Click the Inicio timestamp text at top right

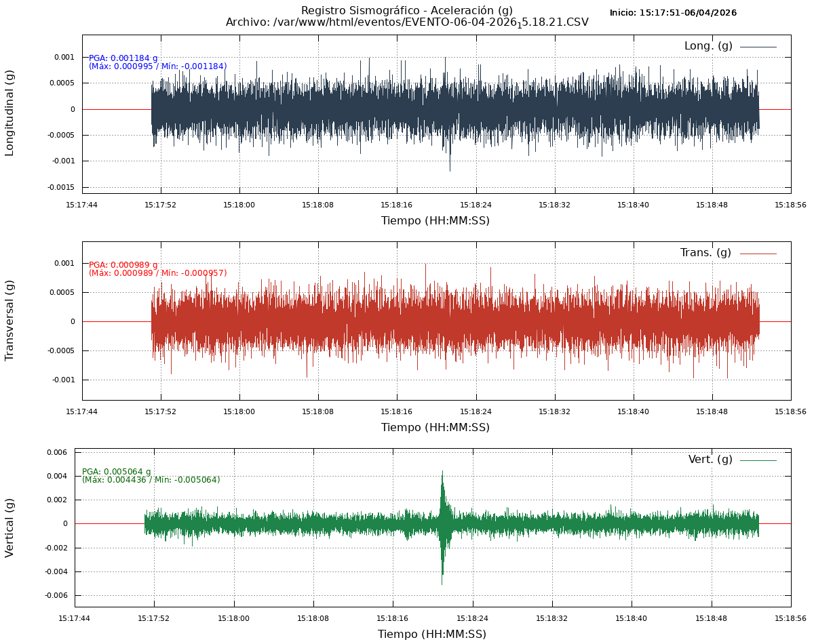pos(673,13)
